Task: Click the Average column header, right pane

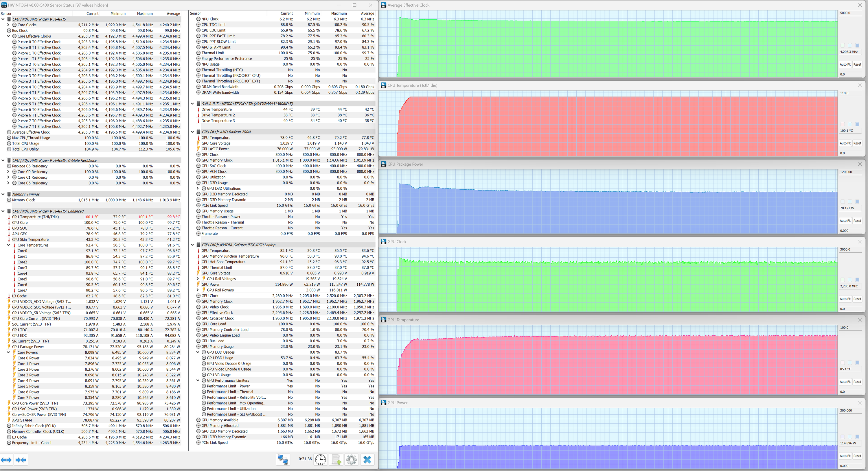Action: 367,14
